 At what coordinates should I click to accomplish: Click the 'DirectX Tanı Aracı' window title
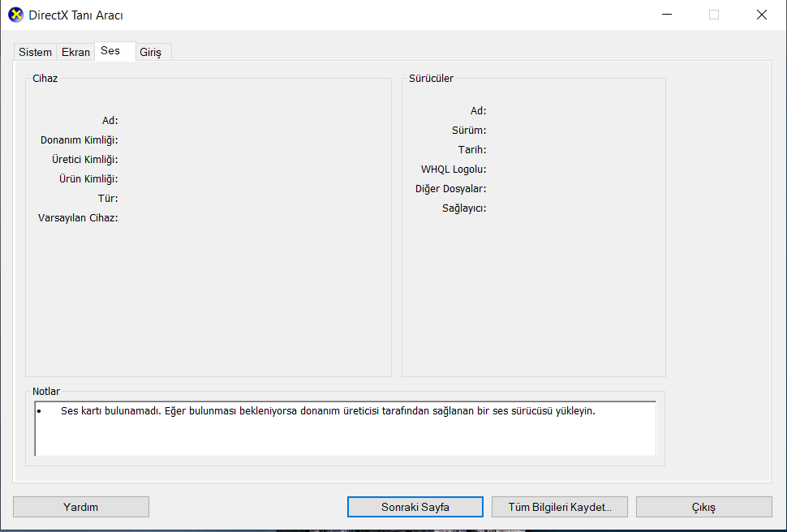(75, 15)
